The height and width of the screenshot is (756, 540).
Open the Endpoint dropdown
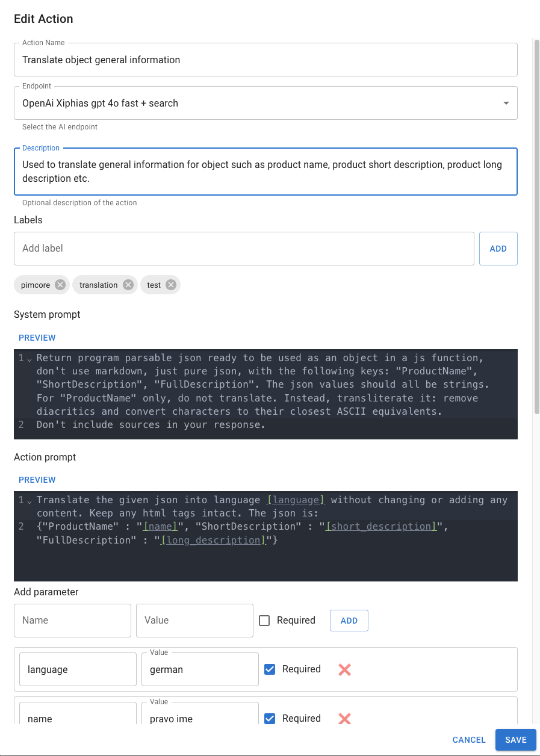(x=506, y=104)
